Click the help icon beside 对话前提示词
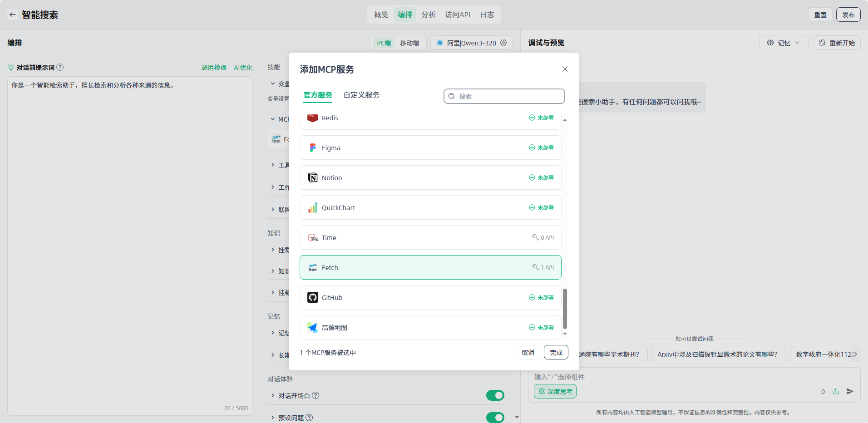 pos(60,67)
